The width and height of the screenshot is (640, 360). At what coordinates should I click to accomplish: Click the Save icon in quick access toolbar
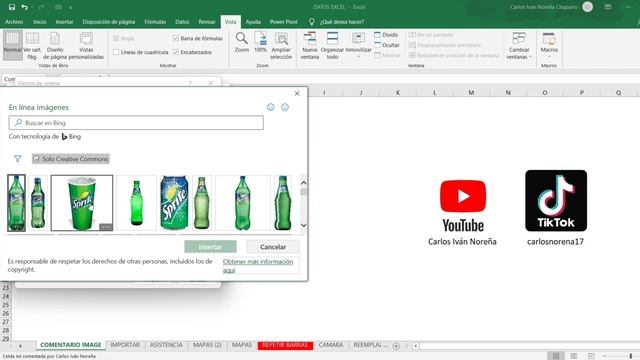(12, 7)
